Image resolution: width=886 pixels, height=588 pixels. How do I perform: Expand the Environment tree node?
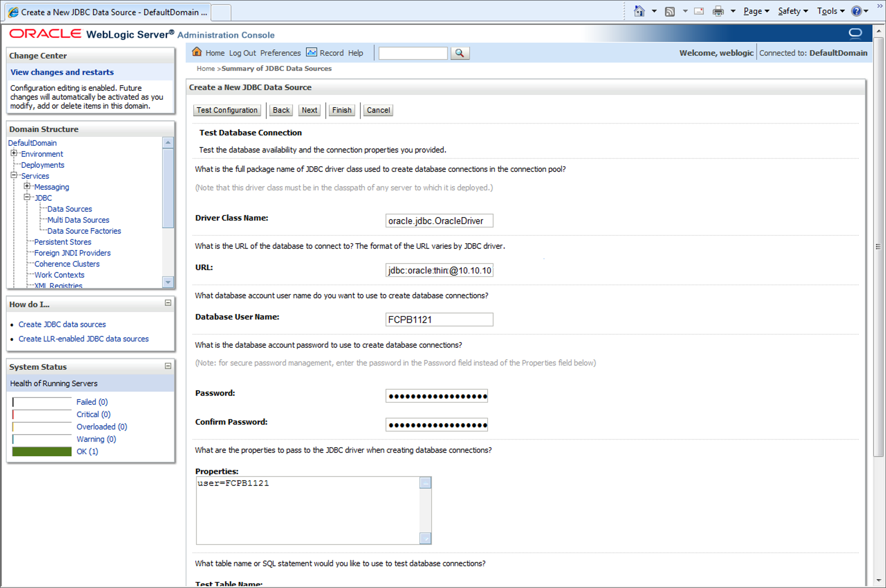click(x=14, y=153)
